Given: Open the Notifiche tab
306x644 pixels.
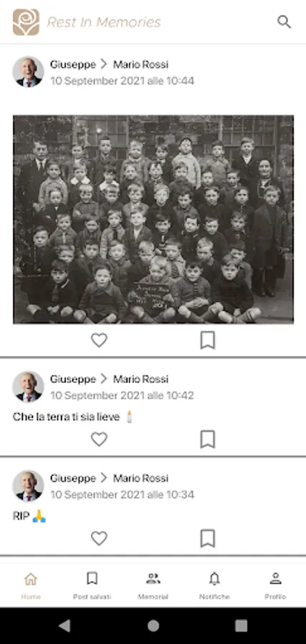Looking at the screenshot, I should point(214,585).
